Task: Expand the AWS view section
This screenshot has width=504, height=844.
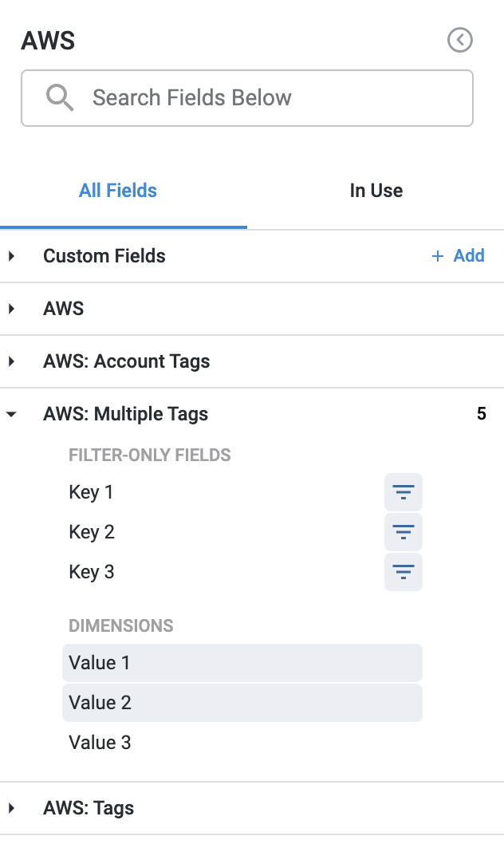Action: [x=12, y=309]
